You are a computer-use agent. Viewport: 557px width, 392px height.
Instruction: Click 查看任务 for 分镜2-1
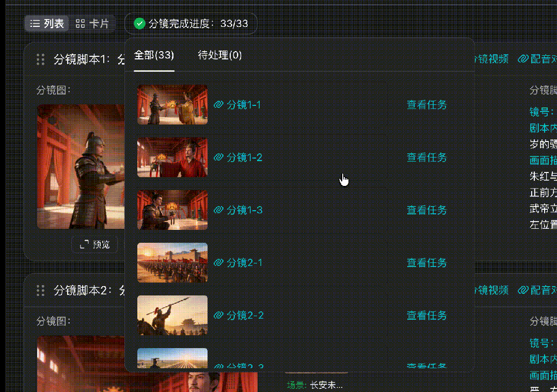click(x=426, y=263)
